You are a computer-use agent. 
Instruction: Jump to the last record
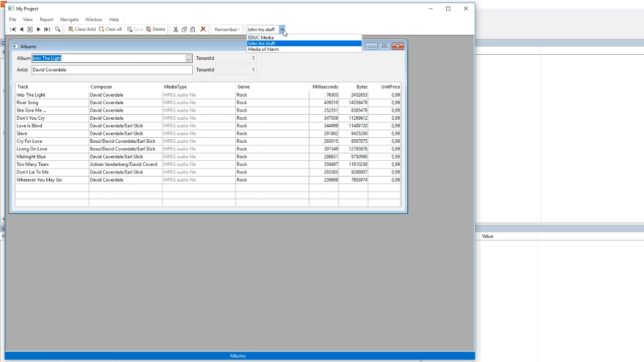click(47, 30)
